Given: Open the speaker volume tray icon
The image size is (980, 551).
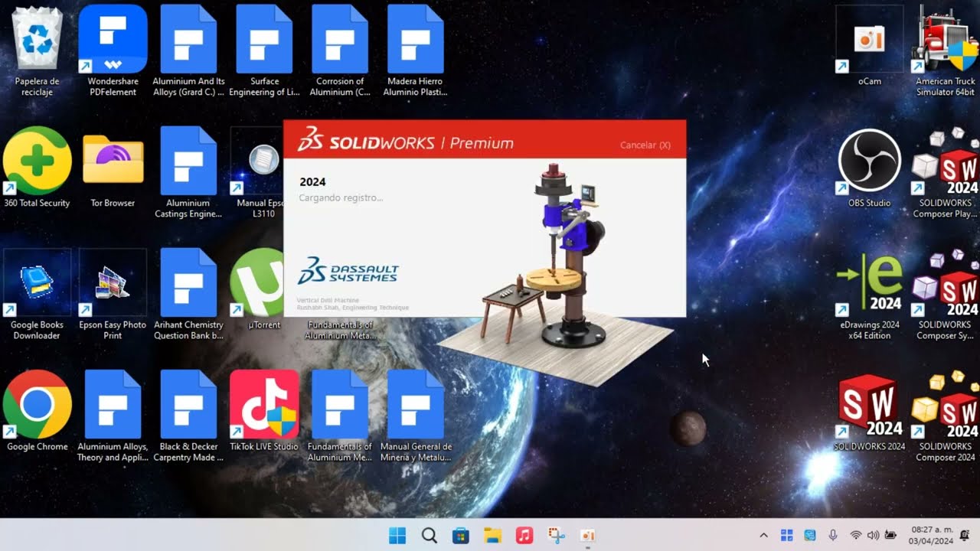Looking at the screenshot, I should (873, 536).
